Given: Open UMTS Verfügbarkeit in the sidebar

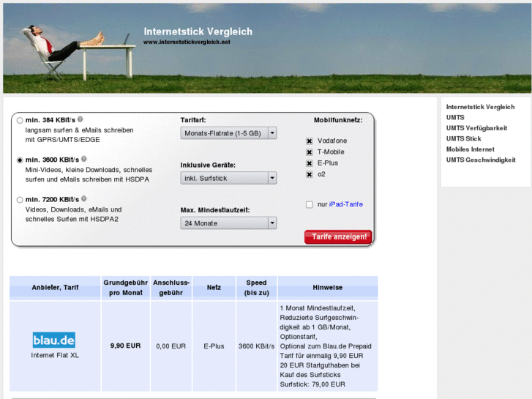Looking at the screenshot, I should pos(476,128).
